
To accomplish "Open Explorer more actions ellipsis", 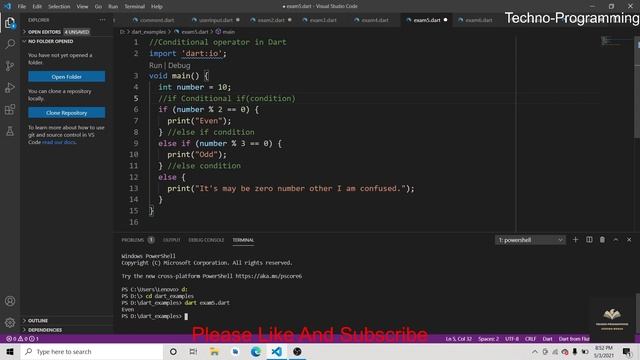I will (102, 20).
